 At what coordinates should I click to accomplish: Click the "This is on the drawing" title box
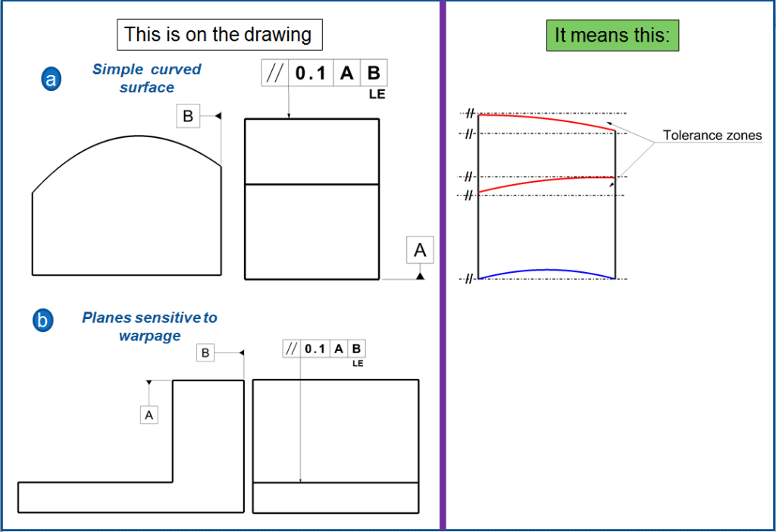coord(218,34)
